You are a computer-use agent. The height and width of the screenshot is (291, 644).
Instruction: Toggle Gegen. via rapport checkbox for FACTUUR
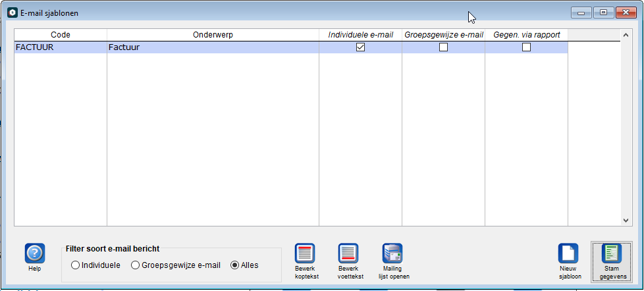pos(526,47)
